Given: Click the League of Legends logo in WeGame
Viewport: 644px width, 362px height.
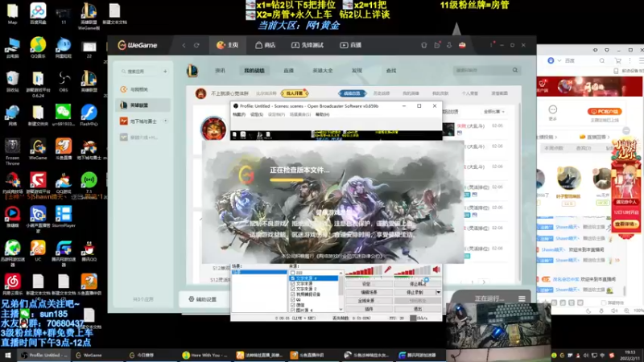Looking at the screenshot, I should [192, 71].
